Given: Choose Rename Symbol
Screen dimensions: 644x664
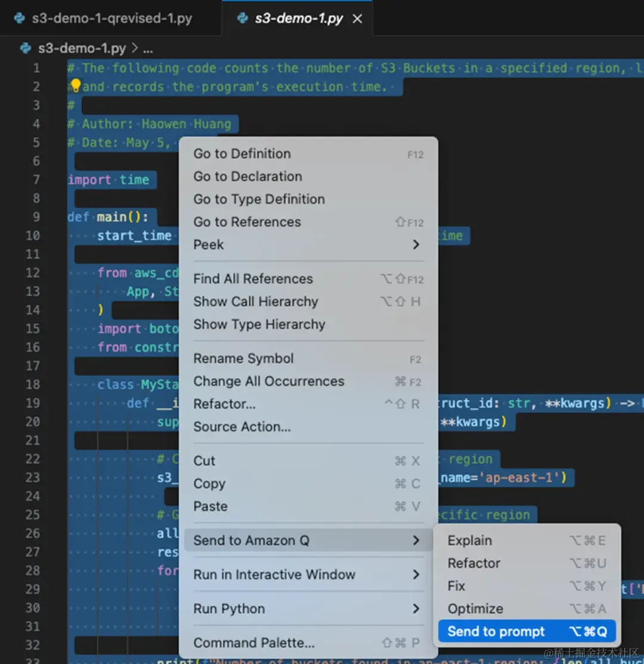Looking at the screenshot, I should pyautogui.click(x=308, y=359).
